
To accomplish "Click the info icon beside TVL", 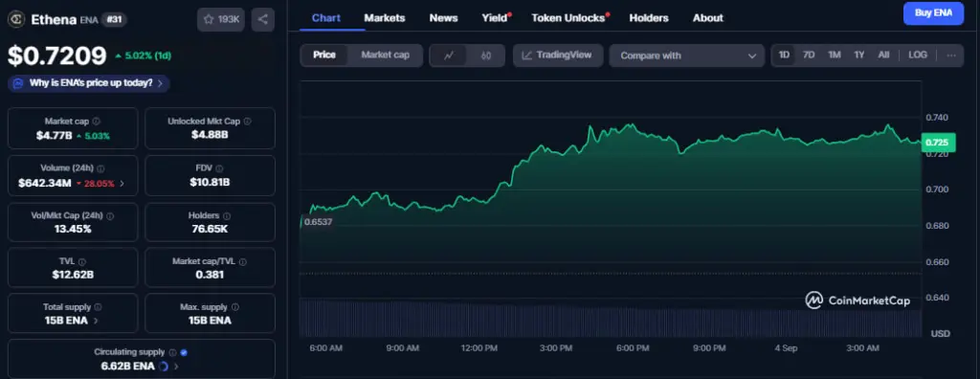I will point(82,262).
